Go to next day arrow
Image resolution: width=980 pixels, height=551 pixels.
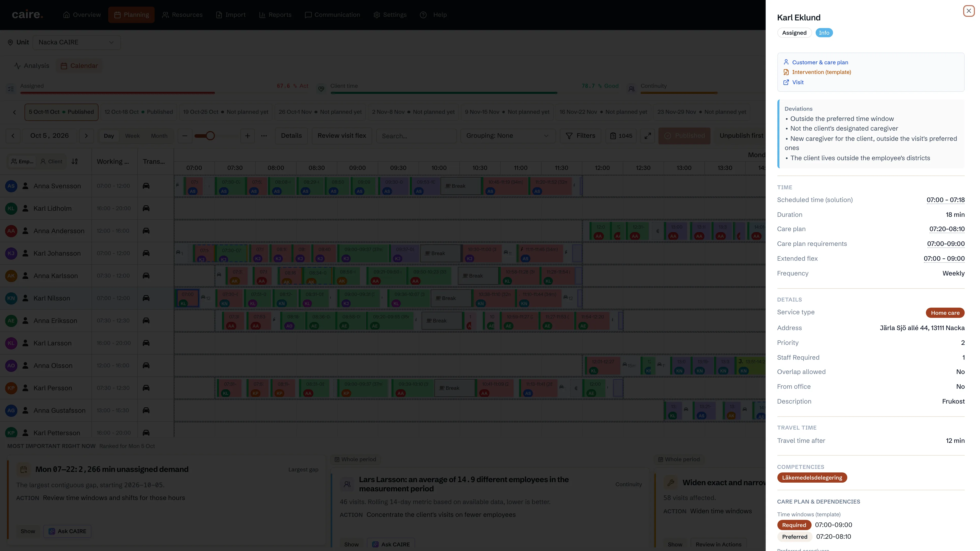point(86,136)
